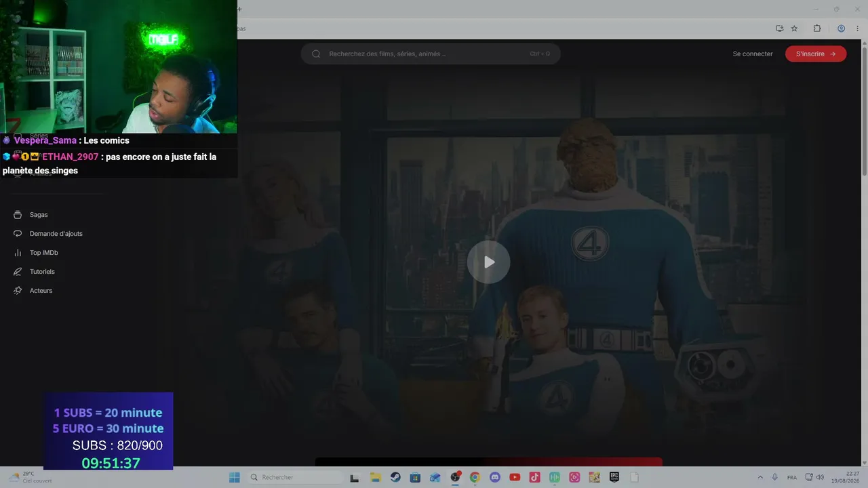Open the Chrome extensions puzzle icon
The height and width of the screenshot is (488, 868).
tap(817, 28)
